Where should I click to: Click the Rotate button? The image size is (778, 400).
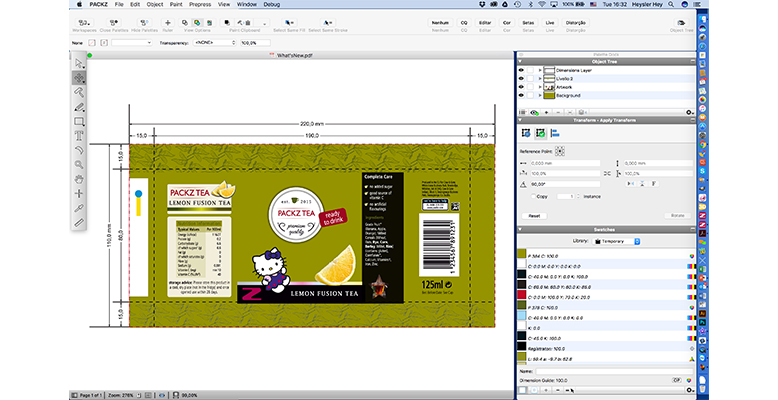pyautogui.click(x=677, y=216)
